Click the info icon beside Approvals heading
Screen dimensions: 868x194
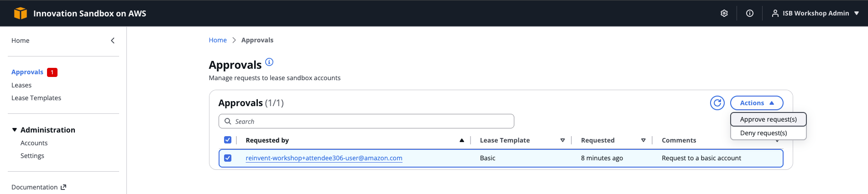(269, 62)
